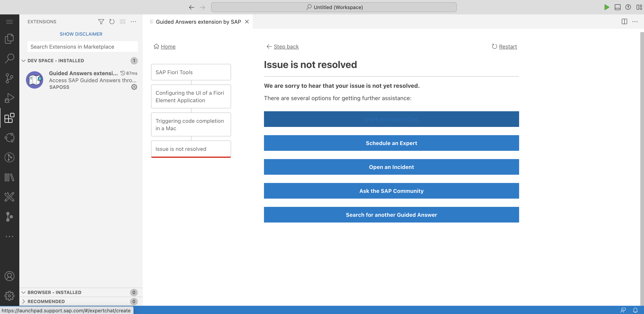Click Schedule an Expert button
Image resolution: width=644 pixels, height=314 pixels.
391,143
